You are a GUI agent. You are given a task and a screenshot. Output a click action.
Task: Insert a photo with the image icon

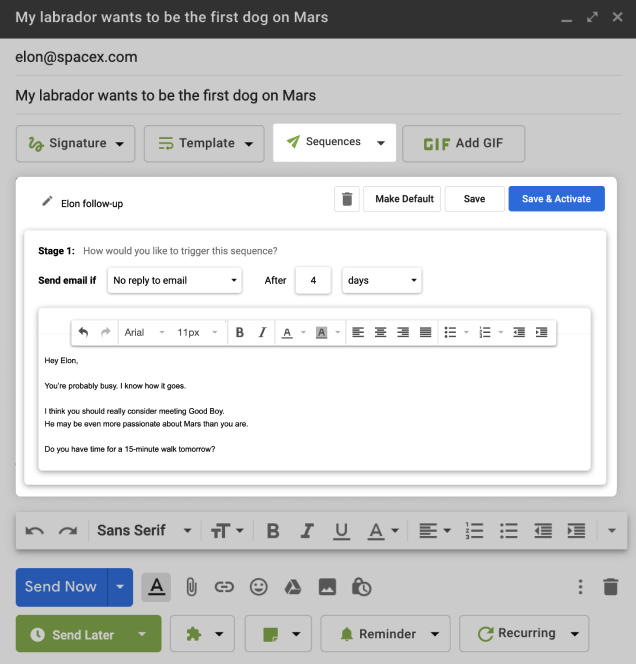[x=327, y=587]
